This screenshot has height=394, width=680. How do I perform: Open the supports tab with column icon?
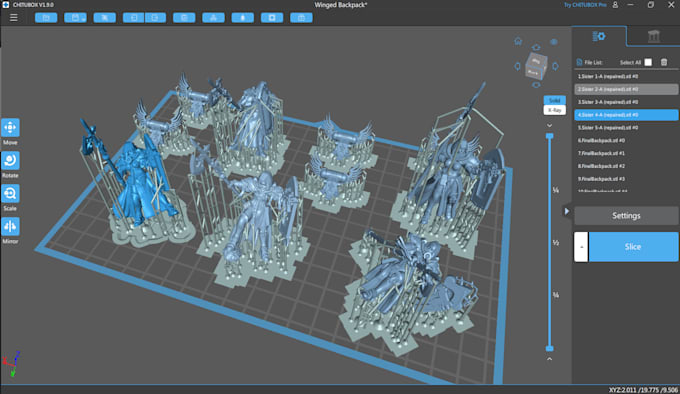(654, 36)
